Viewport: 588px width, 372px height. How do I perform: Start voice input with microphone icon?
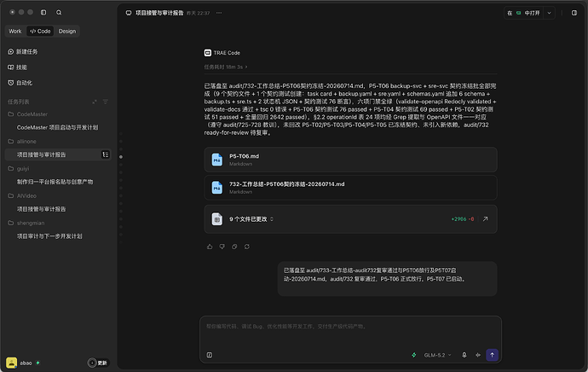[464, 355]
